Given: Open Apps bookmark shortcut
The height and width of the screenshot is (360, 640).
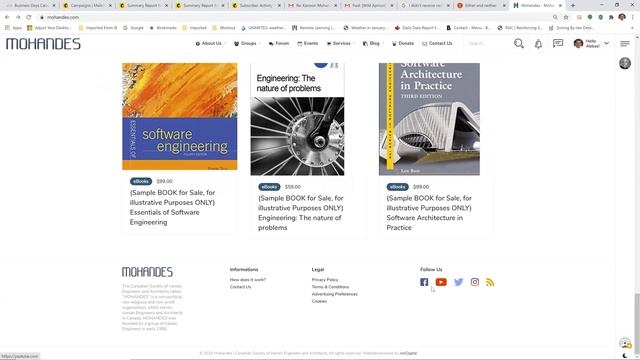Looking at the screenshot, I should [x=13, y=28].
